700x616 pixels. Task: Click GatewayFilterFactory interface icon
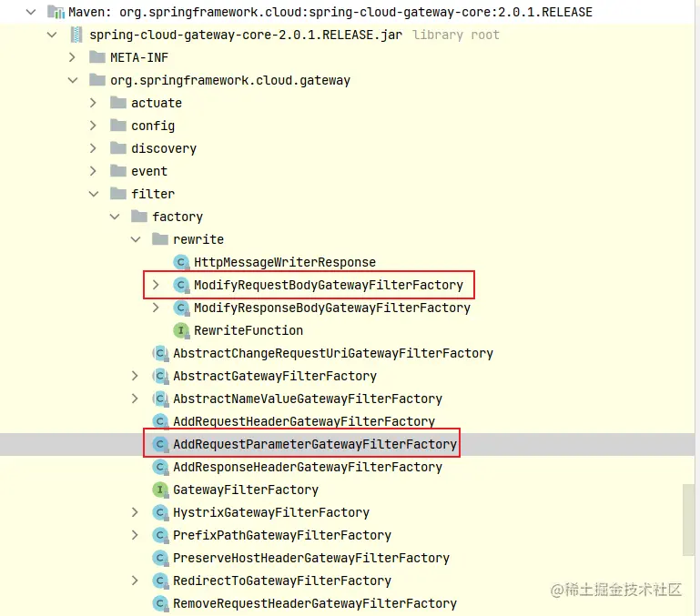pyautogui.click(x=160, y=490)
